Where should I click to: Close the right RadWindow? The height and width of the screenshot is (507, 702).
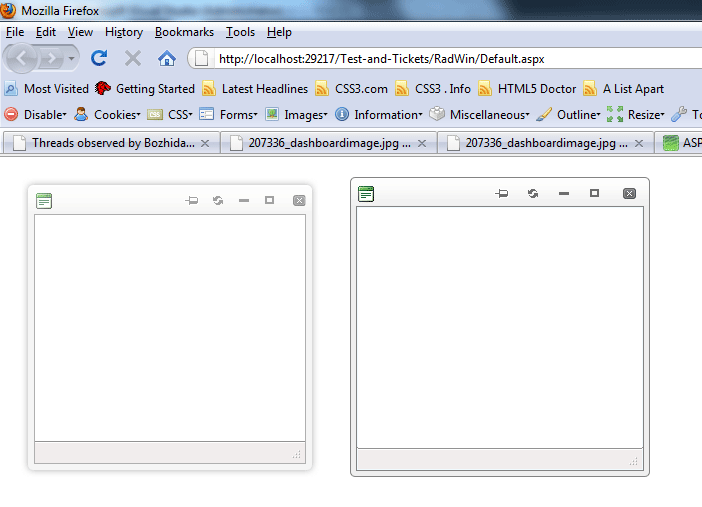[x=629, y=193]
